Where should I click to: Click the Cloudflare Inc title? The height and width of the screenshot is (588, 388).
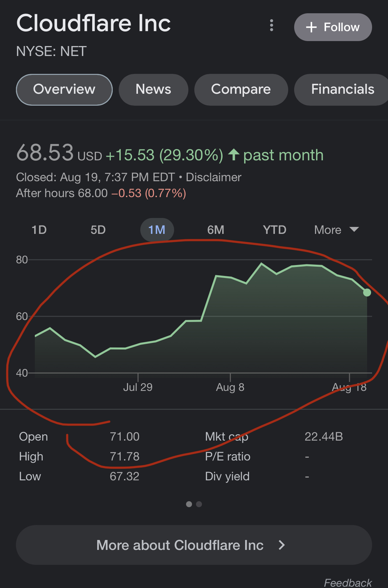click(94, 23)
